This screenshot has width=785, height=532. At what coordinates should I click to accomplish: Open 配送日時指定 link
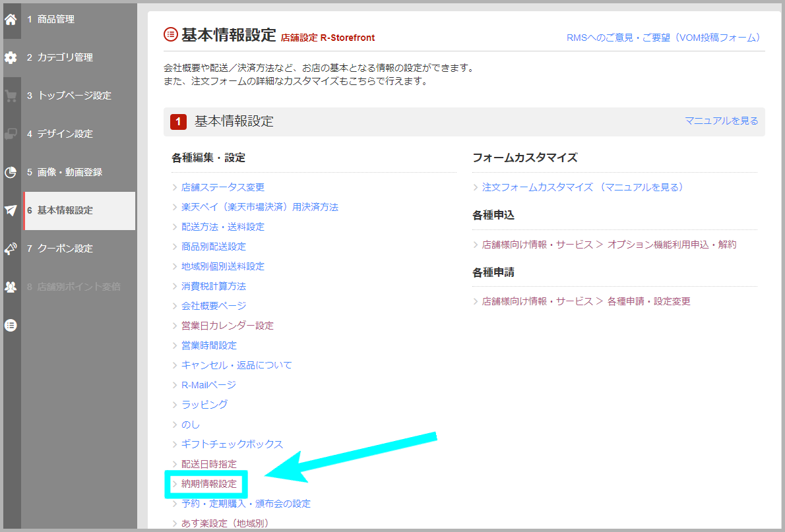pos(208,464)
